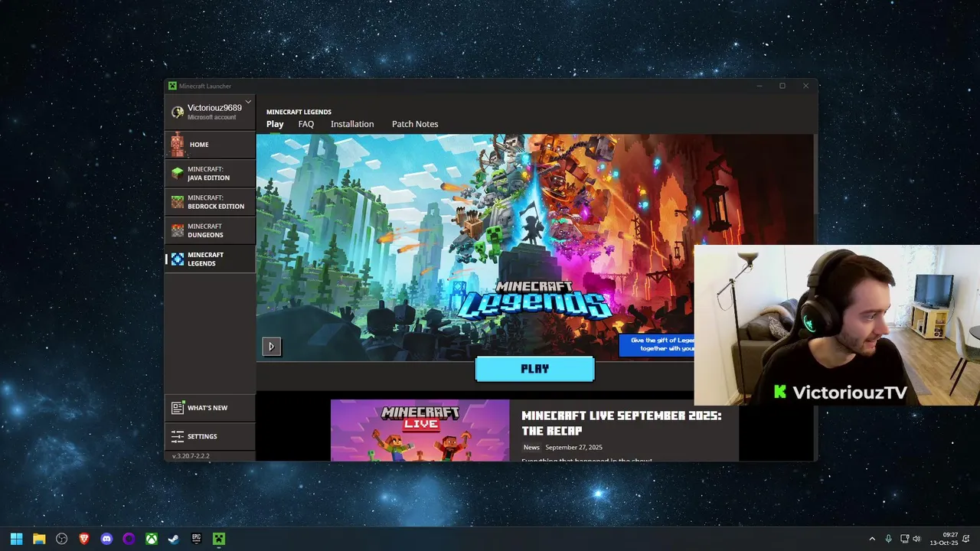Show hidden system tray icons
The width and height of the screenshot is (980, 551).
tap(871, 539)
